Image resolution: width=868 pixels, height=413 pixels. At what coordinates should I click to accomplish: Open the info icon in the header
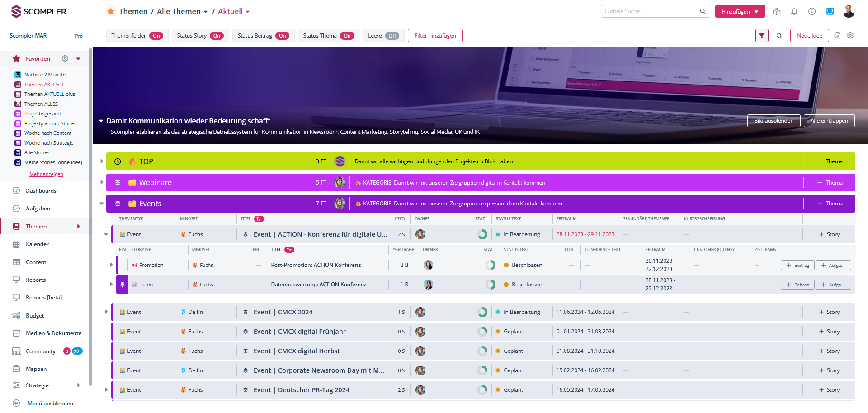click(812, 11)
